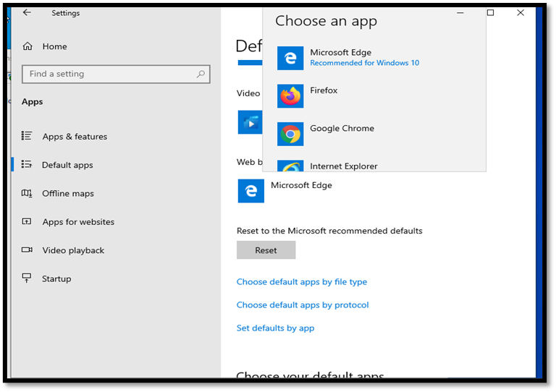Select the Apps & features list icon
This screenshot has height=392, width=556.
tap(27, 136)
